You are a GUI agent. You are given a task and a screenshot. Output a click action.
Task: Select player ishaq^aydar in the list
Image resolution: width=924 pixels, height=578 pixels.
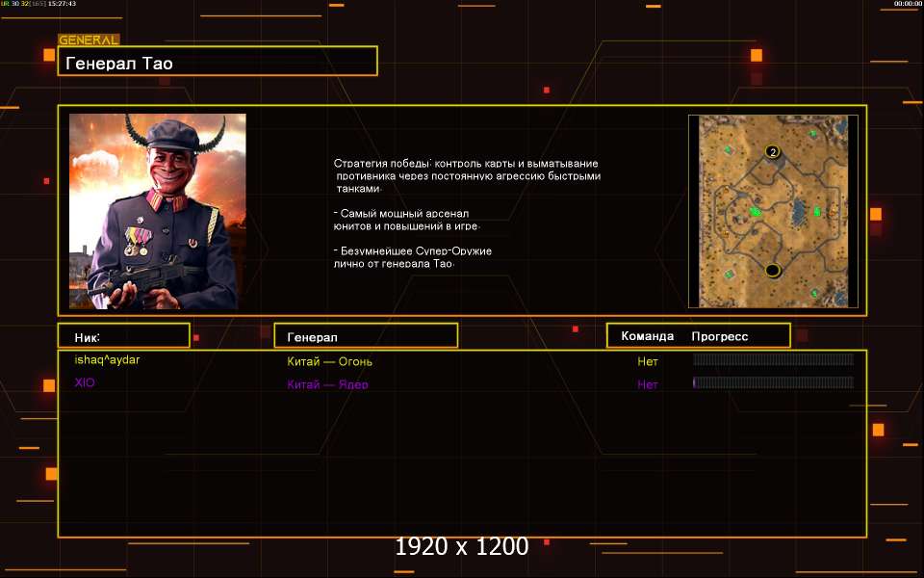click(x=107, y=360)
